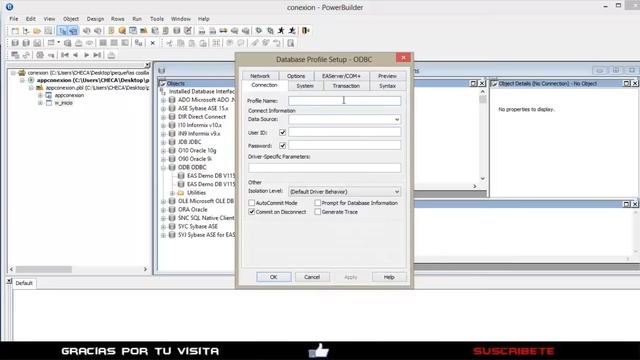Click the SYC Sybase ASE cylinder icon
Image resolution: width=640 pixels, height=360 pixels.
coord(172,227)
